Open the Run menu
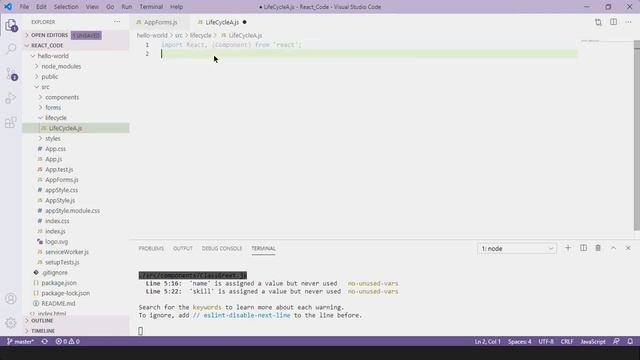This screenshot has height=360, width=640. click(127, 7)
